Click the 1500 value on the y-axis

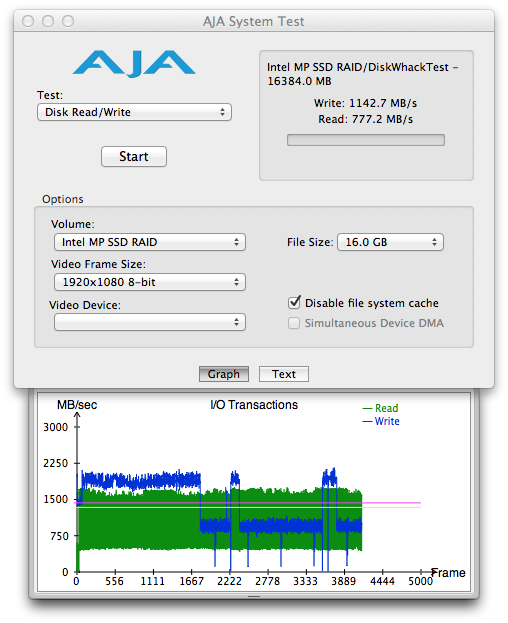click(56, 499)
